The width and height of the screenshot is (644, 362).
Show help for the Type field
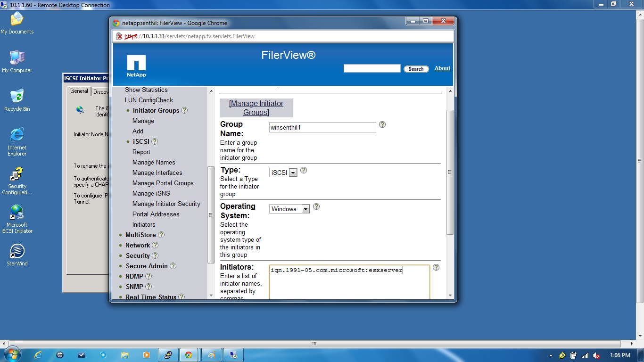coord(304,170)
